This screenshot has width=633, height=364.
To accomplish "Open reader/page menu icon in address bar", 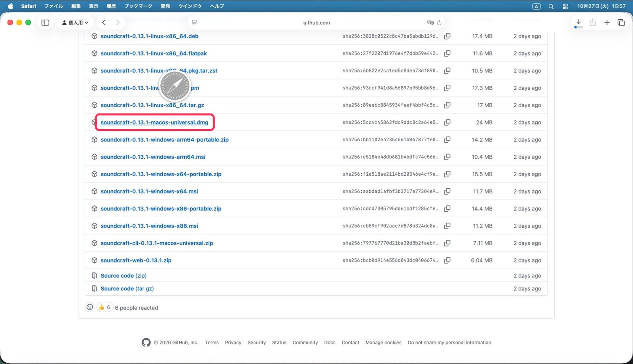I will pyautogui.click(x=194, y=23).
